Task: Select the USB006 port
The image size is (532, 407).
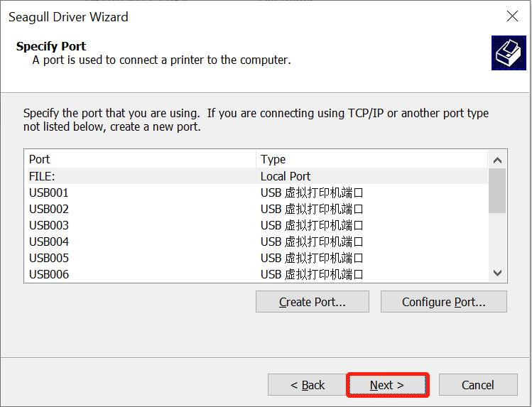Action: click(x=258, y=274)
